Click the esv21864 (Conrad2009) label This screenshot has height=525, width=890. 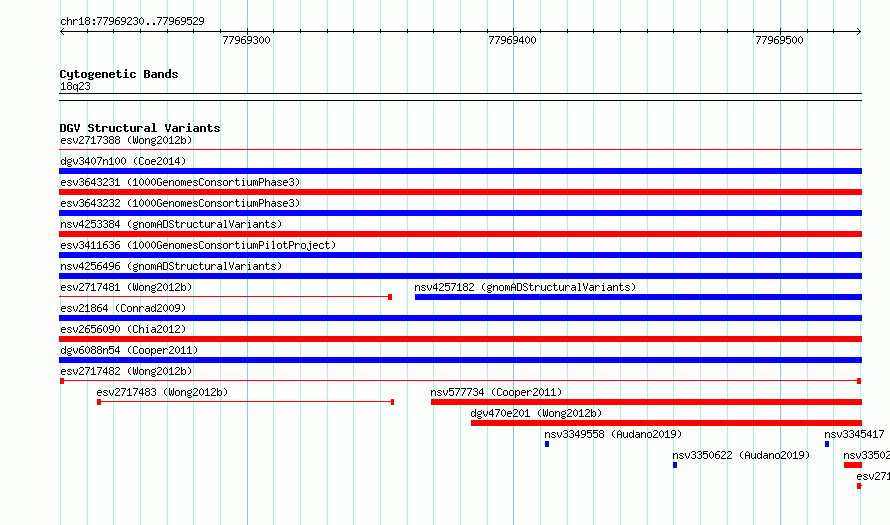123,308
